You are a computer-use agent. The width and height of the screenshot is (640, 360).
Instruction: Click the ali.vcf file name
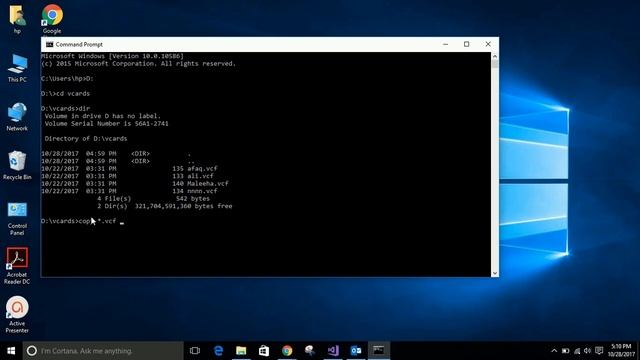(x=200, y=176)
